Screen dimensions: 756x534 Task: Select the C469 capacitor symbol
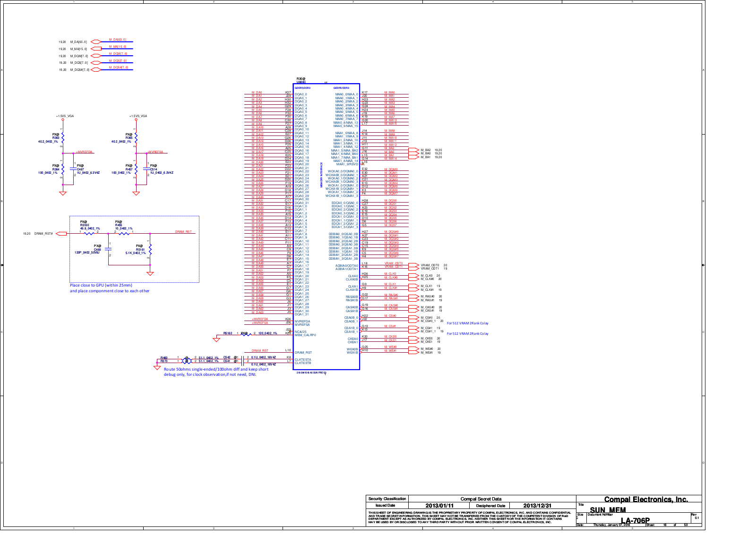coord(108,248)
